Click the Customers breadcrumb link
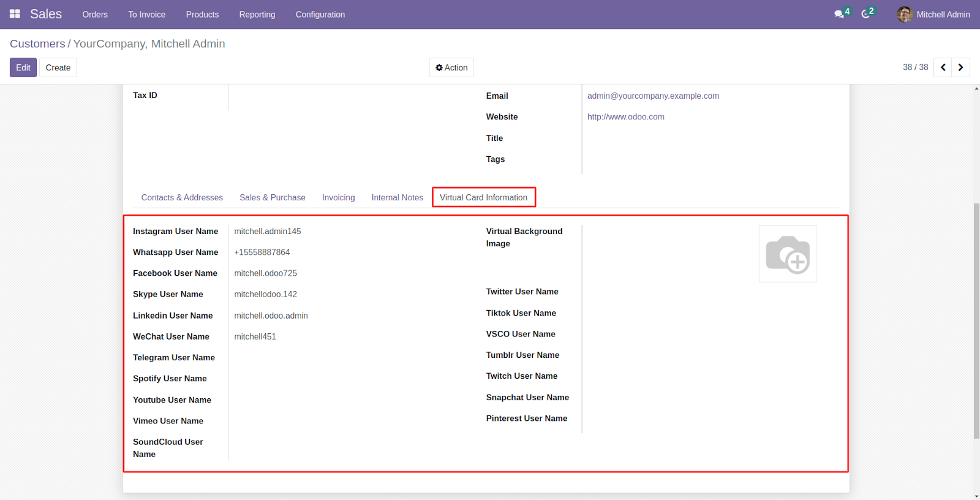The height and width of the screenshot is (500, 980). click(x=37, y=44)
